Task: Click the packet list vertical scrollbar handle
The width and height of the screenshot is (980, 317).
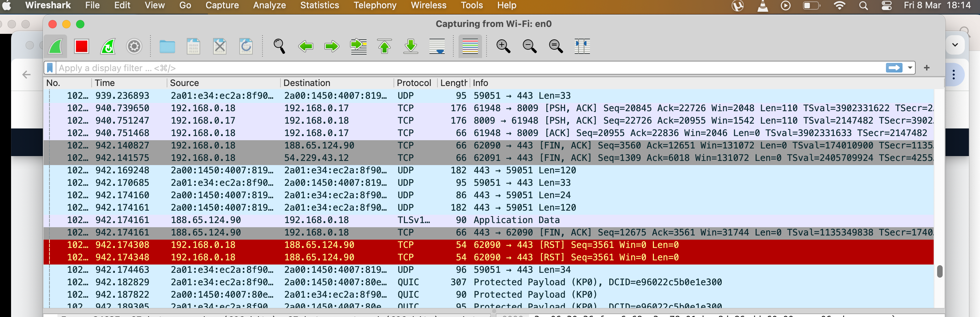Action: click(939, 271)
